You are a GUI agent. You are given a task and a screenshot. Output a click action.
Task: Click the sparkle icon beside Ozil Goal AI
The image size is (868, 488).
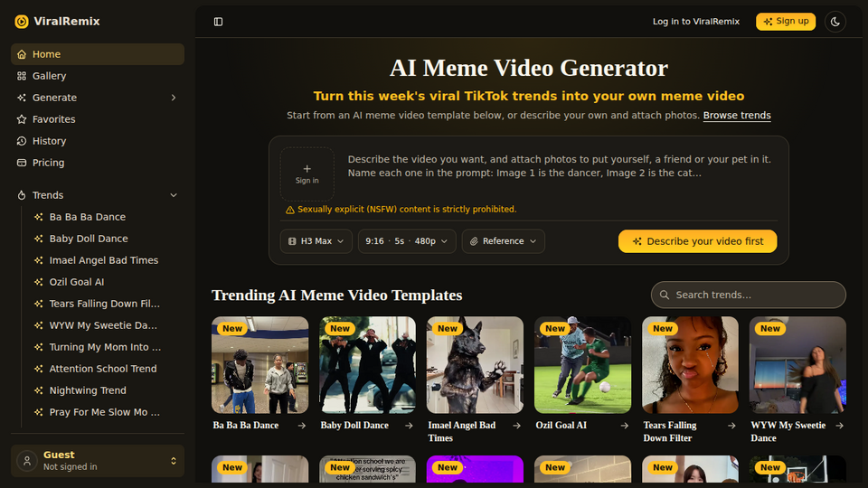[x=38, y=282]
